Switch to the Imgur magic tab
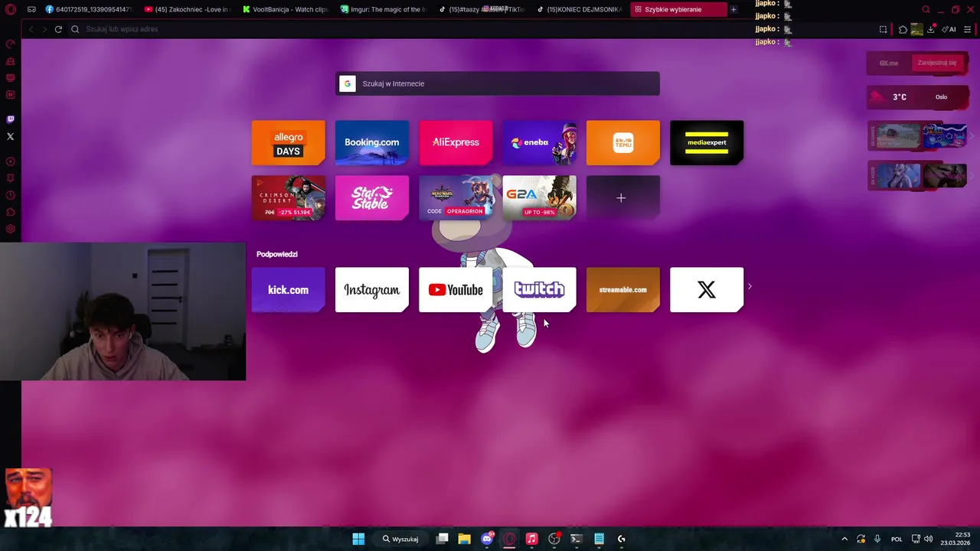The width and height of the screenshot is (980, 551). (x=384, y=9)
